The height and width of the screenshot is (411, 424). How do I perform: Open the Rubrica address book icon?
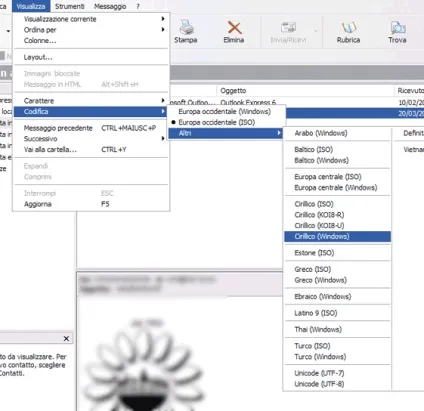(348, 28)
